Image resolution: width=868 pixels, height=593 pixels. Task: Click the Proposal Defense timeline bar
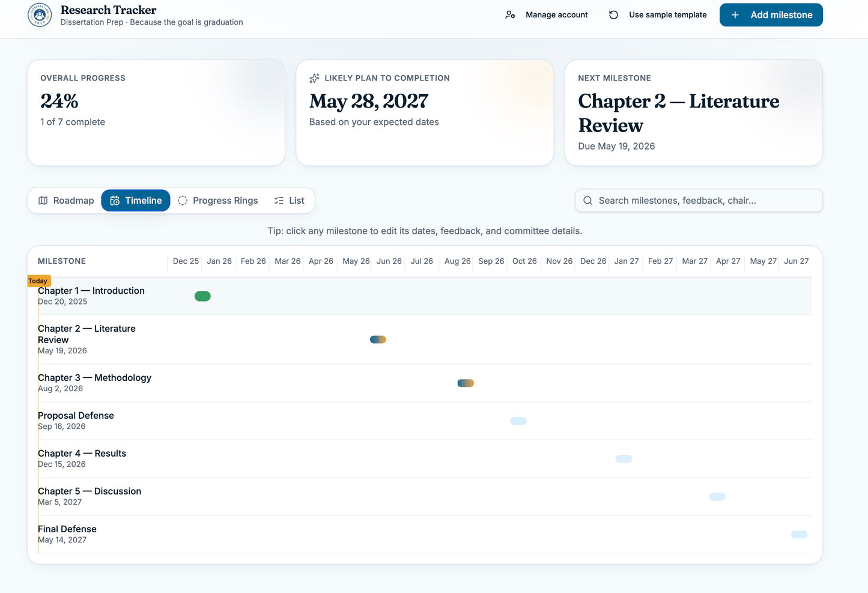coord(518,421)
